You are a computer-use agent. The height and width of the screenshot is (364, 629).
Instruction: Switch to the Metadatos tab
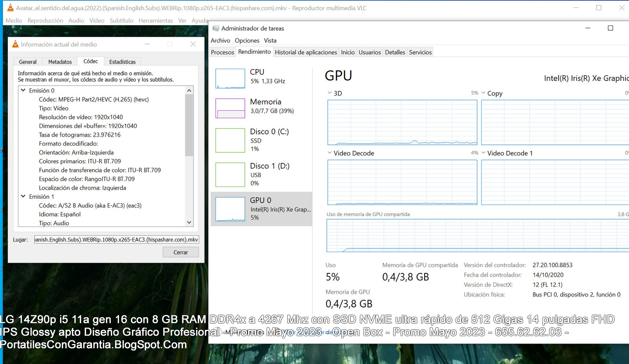[60, 62]
